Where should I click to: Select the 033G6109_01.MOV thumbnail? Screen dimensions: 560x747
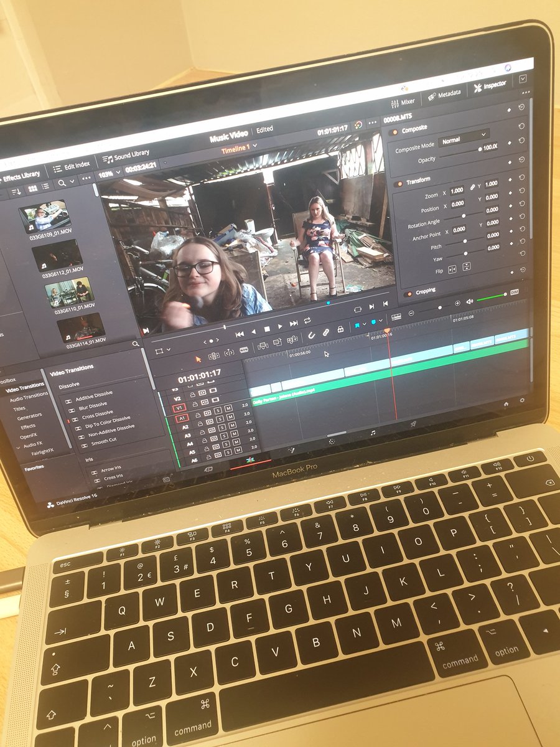coord(45,215)
